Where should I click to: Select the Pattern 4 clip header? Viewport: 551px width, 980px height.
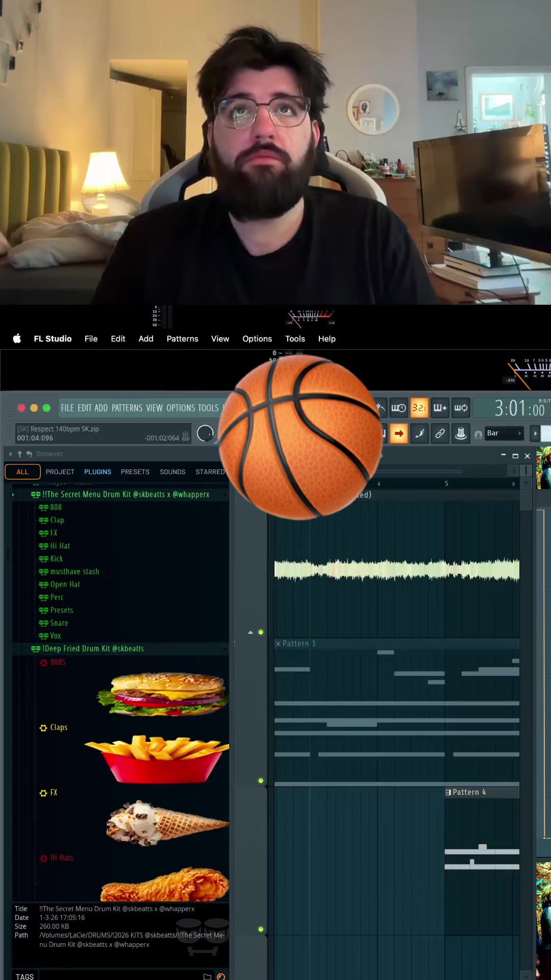[x=482, y=792]
